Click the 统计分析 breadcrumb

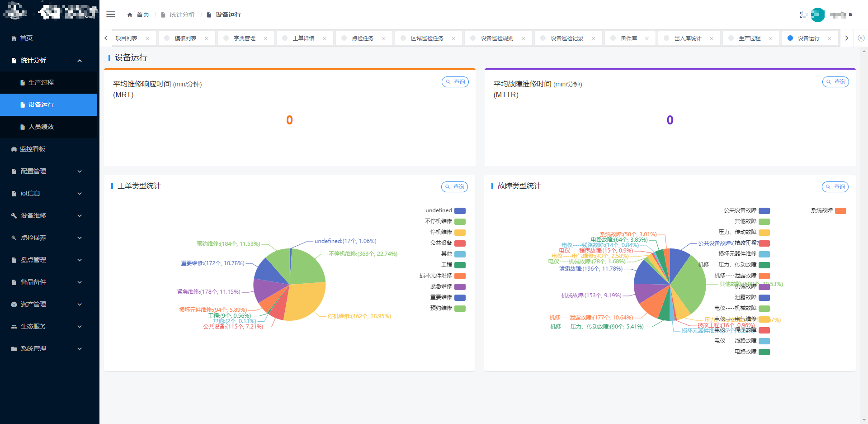pyautogui.click(x=182, y=15)
